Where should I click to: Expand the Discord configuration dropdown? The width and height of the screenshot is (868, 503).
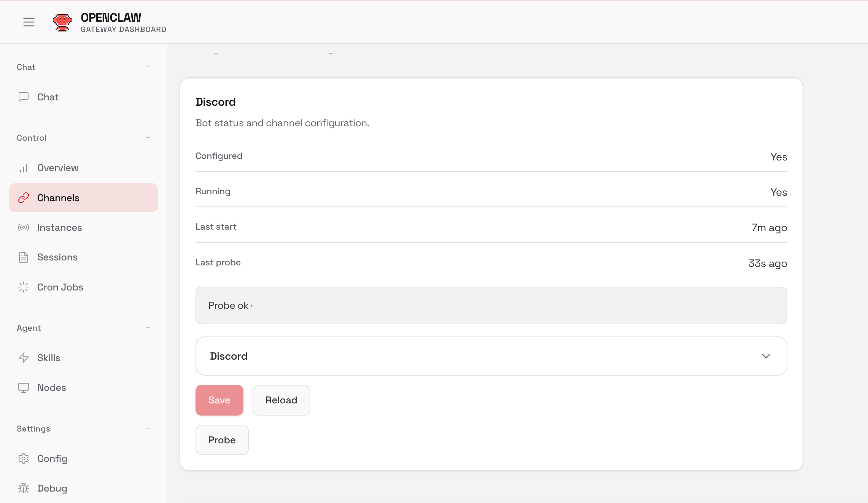pyautogui.click(x=766, y=356)
